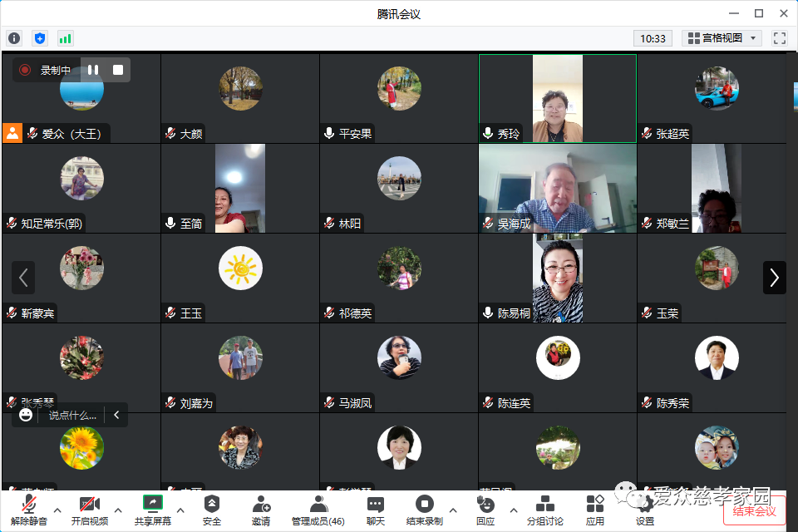Expand the arrow next to 共享屏幕
Screen dimensions: 798x532
[180, 510]
